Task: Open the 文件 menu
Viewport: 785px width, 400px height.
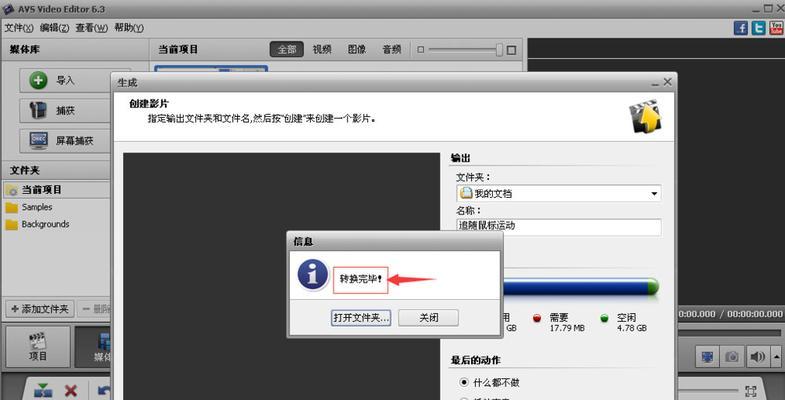Action: click(x=19, y=28)
